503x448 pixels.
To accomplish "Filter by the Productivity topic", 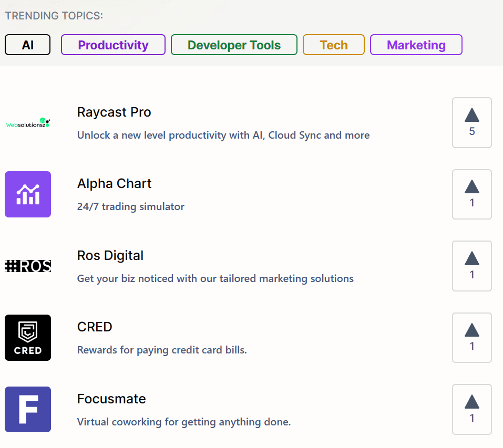I will coord(113,45).
